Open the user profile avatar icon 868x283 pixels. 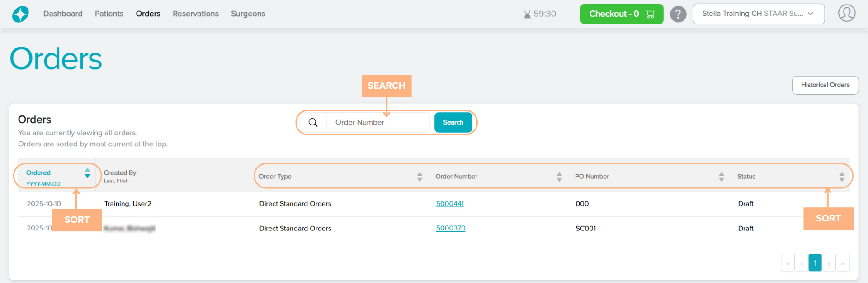pyautogui.click(x=846, y=13)
